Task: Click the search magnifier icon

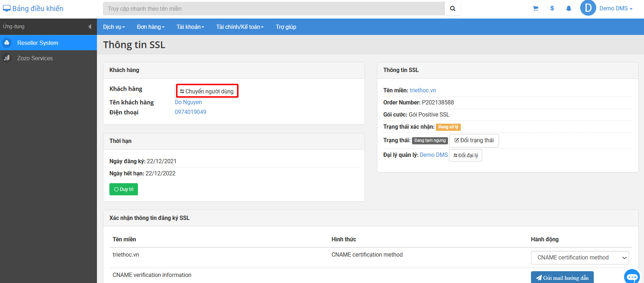Action: point(453,9)
